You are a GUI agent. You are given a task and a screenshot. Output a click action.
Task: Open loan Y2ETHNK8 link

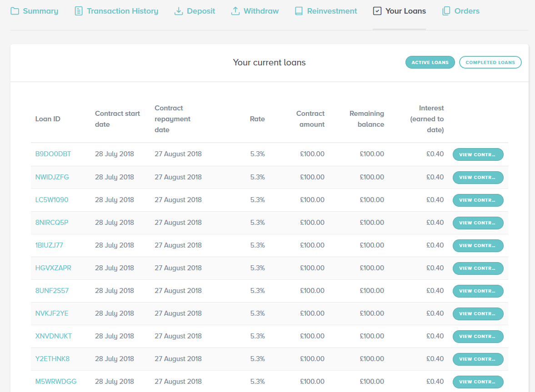point(53,359)
